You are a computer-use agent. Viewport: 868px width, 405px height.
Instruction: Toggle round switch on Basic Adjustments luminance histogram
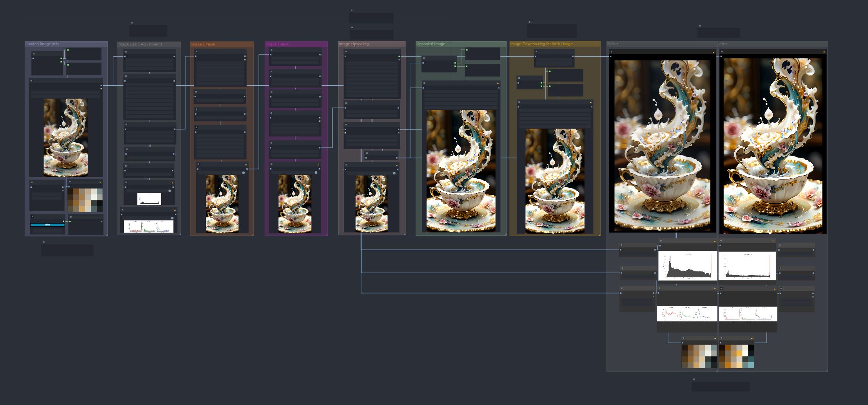pos(170,191)
